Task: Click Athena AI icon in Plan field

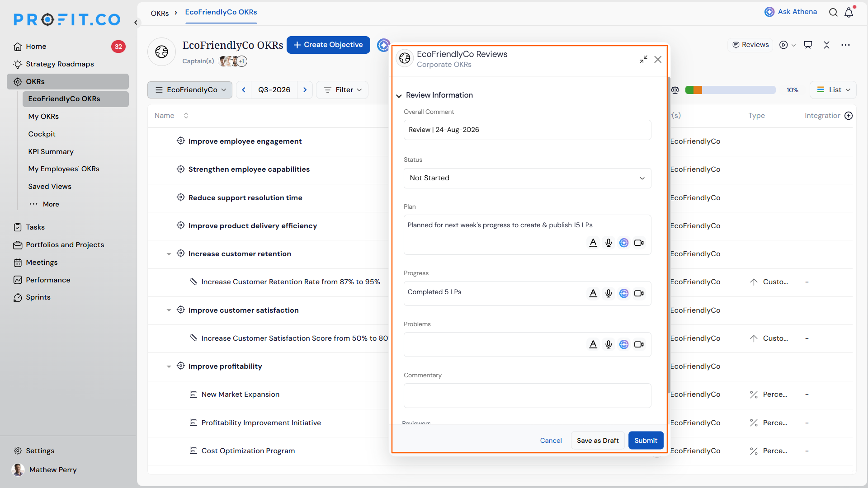Action: click(624, 243)
